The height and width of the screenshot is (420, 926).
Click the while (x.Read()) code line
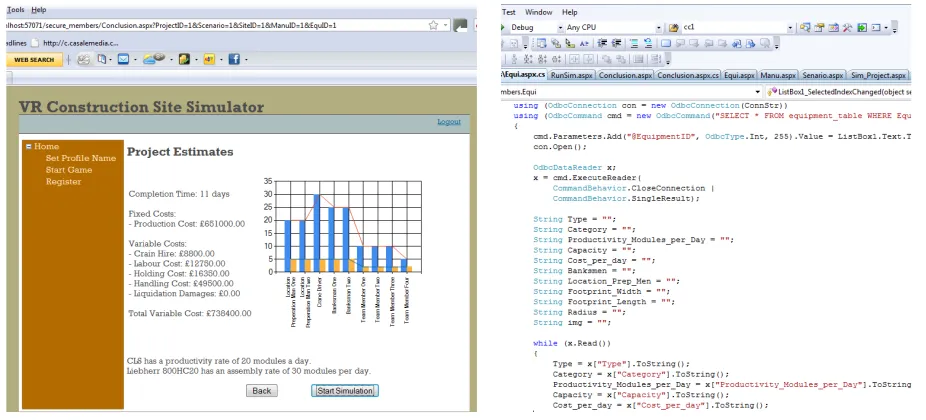tap(572, 343)
